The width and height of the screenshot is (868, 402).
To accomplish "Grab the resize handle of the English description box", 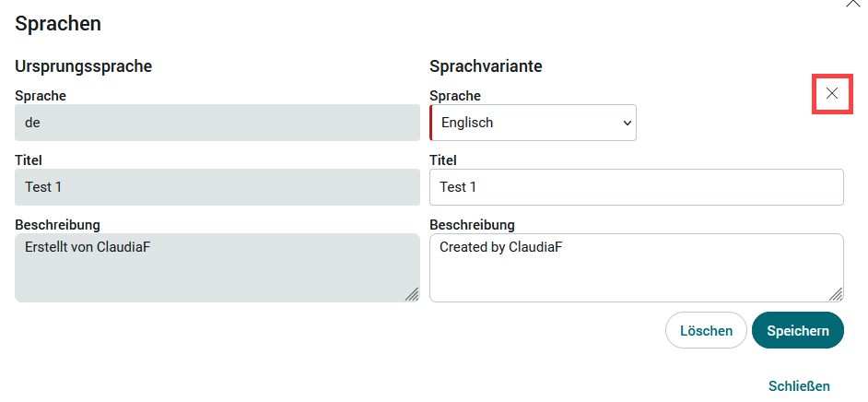I will point(836,294).
